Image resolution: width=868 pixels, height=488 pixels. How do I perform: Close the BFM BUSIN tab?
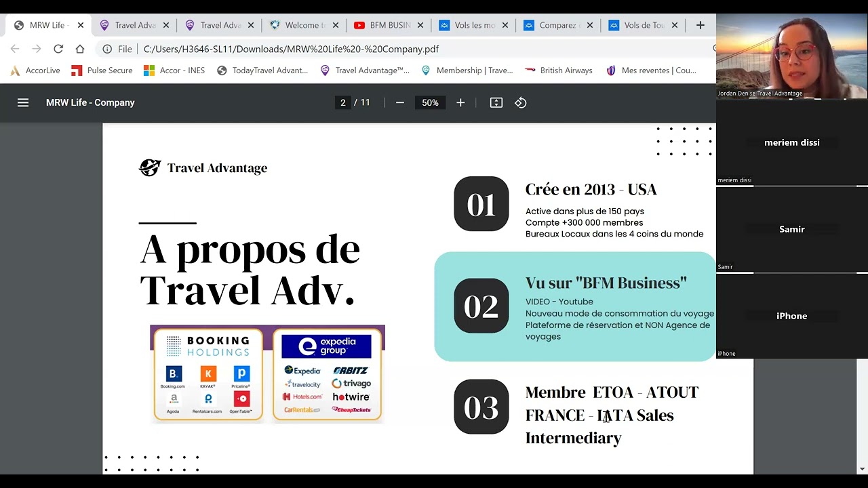[x=420, y=25]
